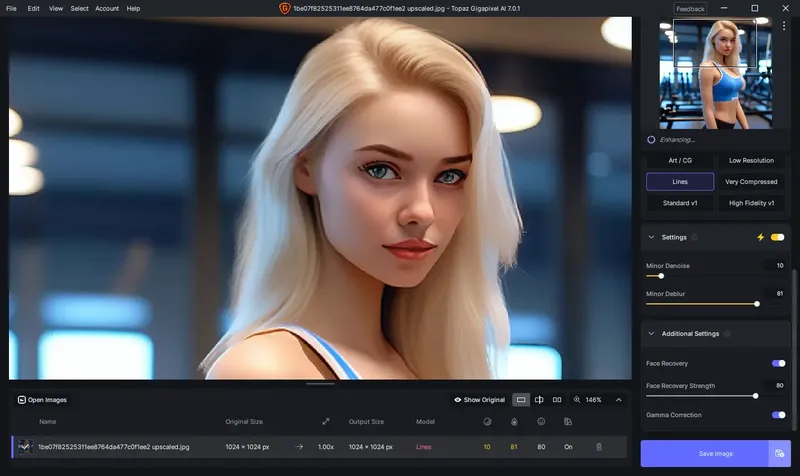
Task: Select the side-by-side view layout icon
Action: click(x=557, y=400)
